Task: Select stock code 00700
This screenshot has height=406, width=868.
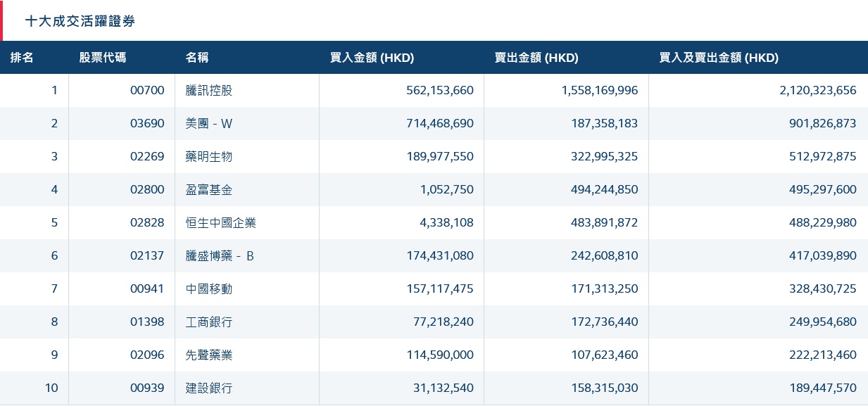Action: [147, 90]
